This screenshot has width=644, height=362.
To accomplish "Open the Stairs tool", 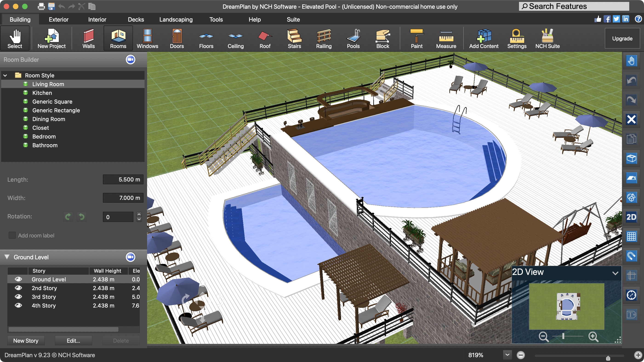I will pos(294,38).
